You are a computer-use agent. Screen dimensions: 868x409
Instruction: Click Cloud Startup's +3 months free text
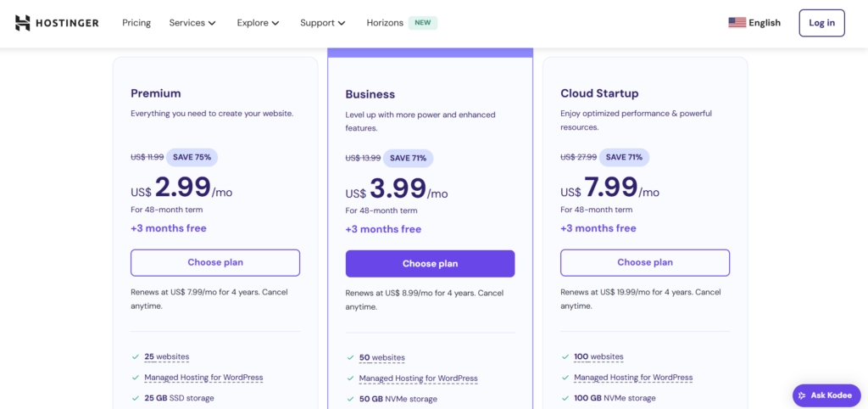[x=598, y=228]
